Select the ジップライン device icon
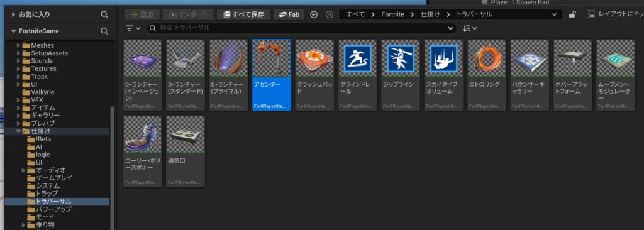The image size is (644, 230). pos(401,58)
